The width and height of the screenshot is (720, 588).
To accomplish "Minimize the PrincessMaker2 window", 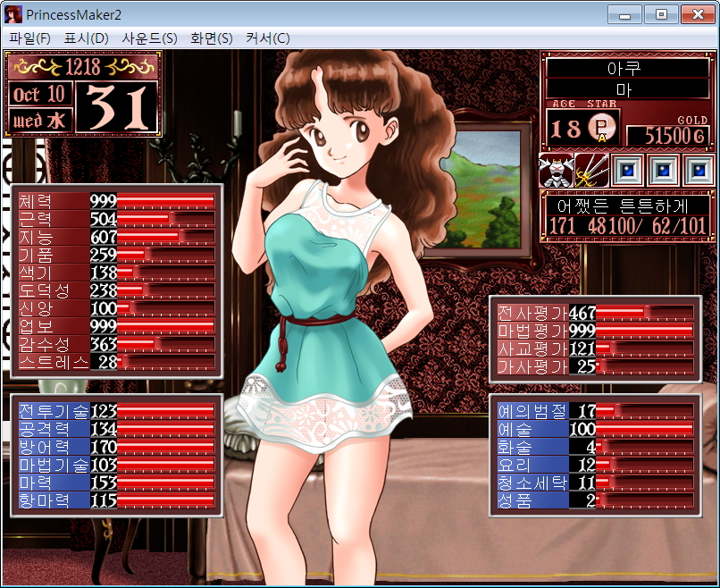I will (624, 14).
